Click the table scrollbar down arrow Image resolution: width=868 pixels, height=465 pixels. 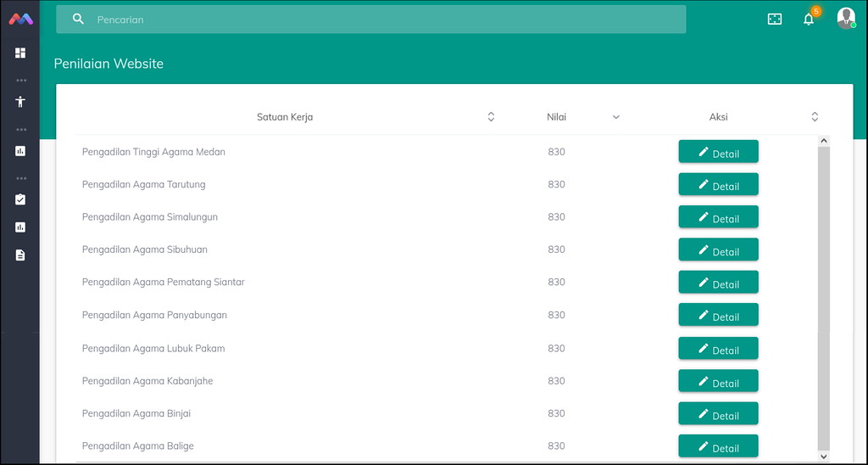pyautogui.click(x=824, y=457)
